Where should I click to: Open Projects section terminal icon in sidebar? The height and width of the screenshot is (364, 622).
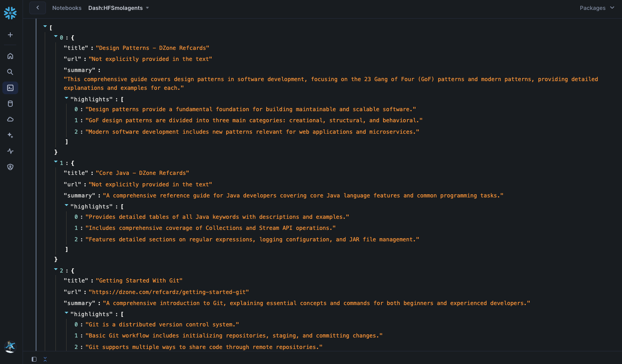[x=10, y=88]
